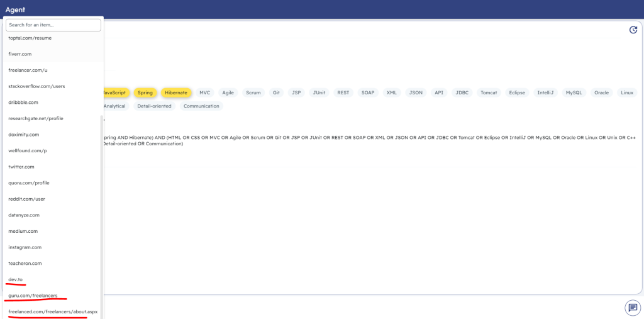
Task: Toggle the MVC skill tag
Action: click(204, 92)
